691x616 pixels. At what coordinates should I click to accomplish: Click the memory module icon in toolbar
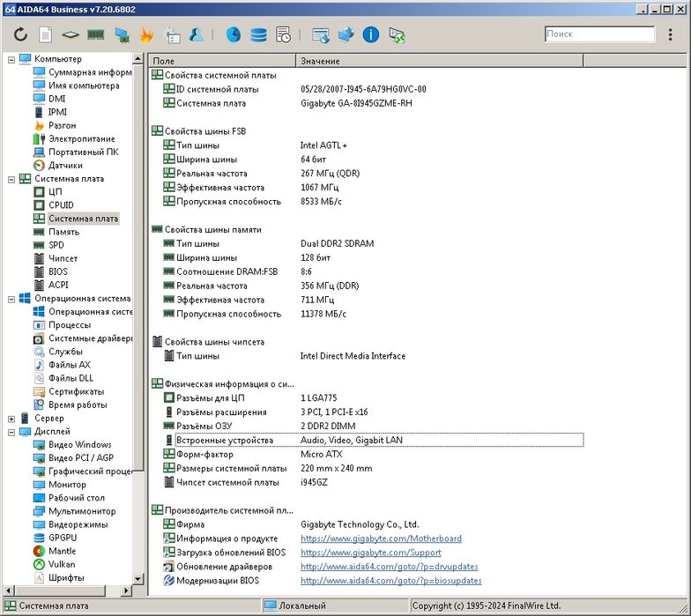click(x=95, y=34)
